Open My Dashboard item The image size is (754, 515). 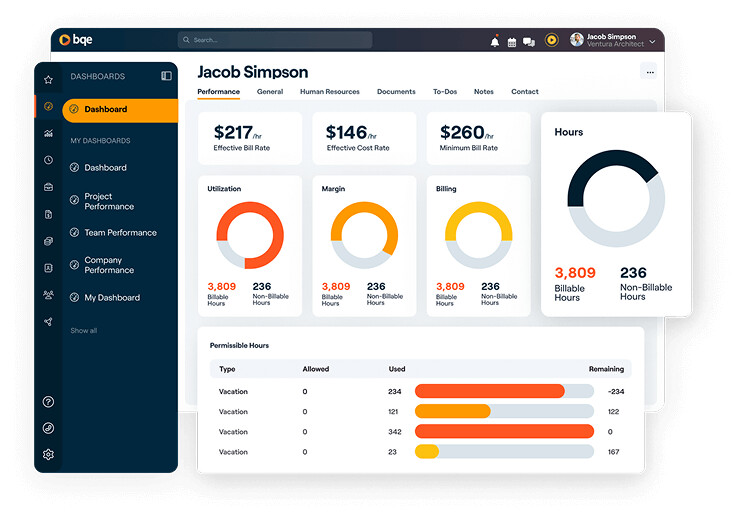coord(112,298)
